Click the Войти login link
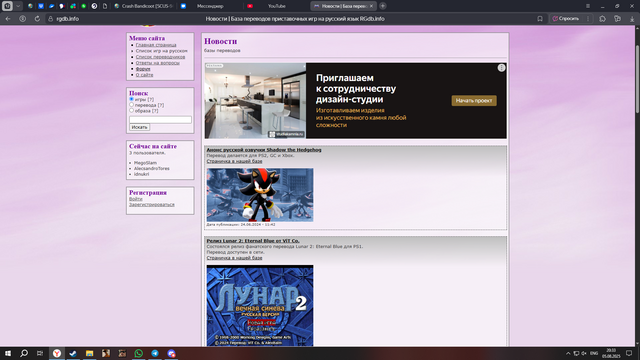Image resolution: width=640 pixels, height=360 pixels. click(x=136, y=199)
